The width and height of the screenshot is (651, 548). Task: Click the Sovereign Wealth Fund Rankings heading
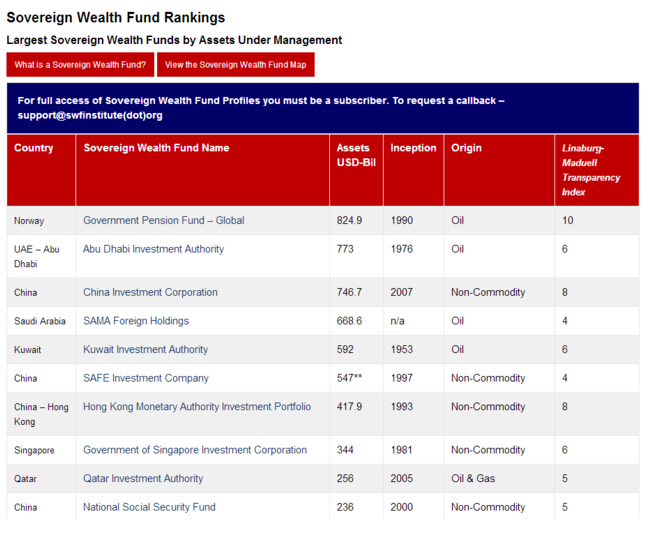tap(116, 18)
